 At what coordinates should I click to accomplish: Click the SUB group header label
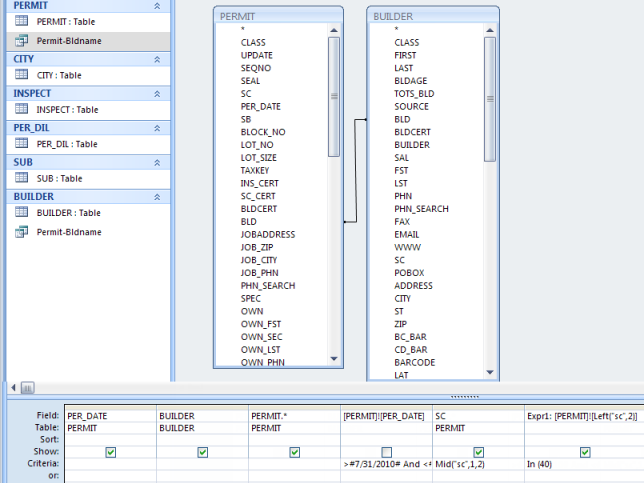pyautogui.click(x=24, y=162)
